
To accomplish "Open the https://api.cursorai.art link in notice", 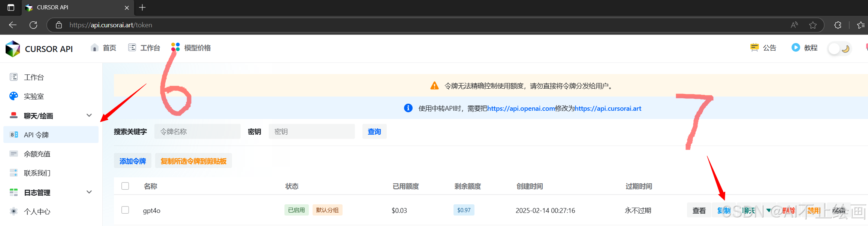I will point(608,109).
